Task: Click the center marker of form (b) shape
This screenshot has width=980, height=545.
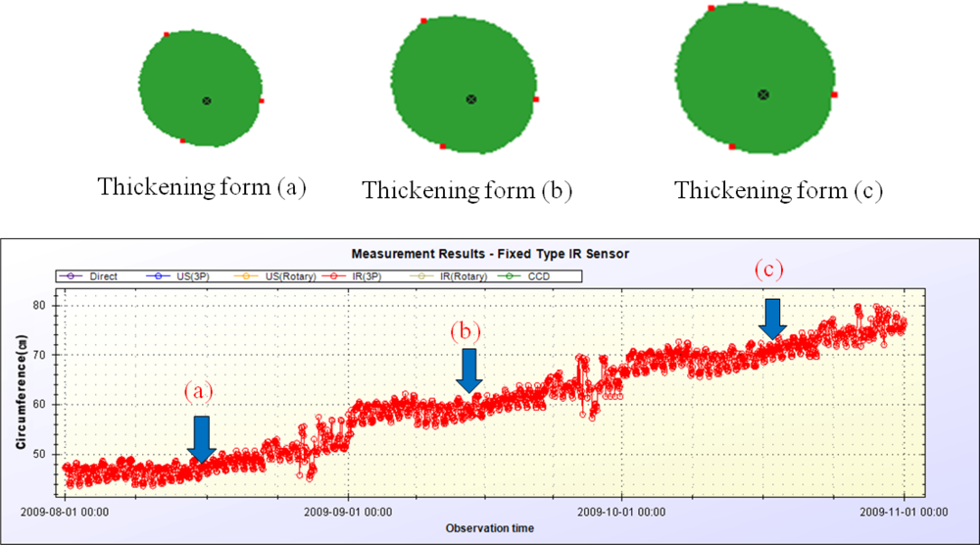Action: point(471,99)
